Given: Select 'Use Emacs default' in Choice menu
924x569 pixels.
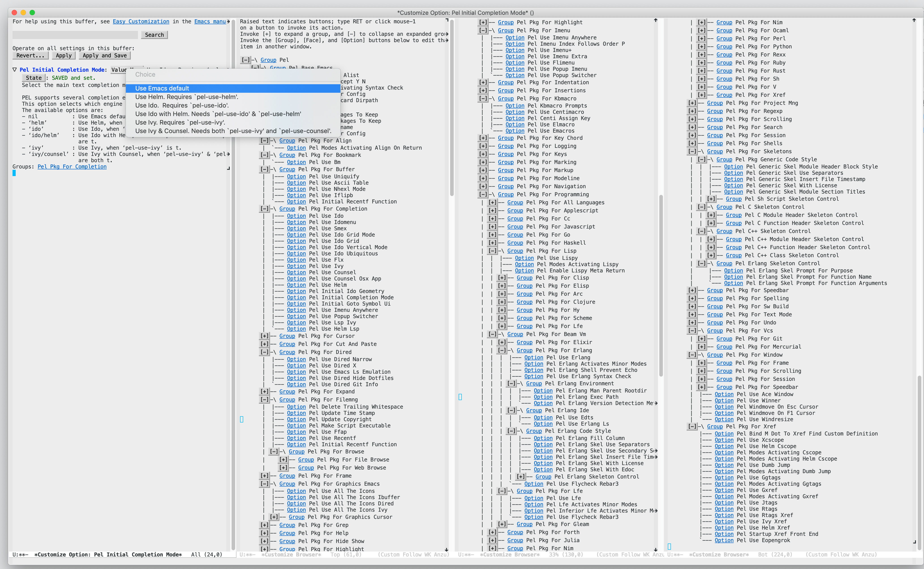Looking at the screenshot, I should (233, 88).
